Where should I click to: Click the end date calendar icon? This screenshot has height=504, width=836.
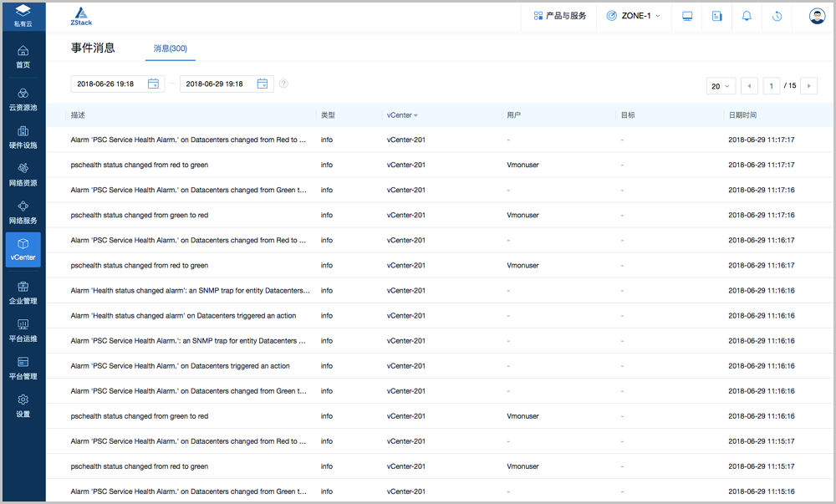click(x=263, y=84)
